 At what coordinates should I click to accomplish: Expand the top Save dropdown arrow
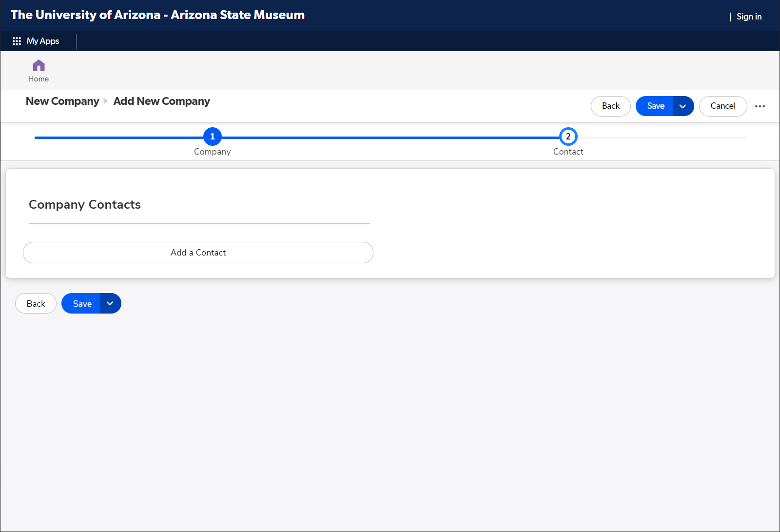point(683,106)
